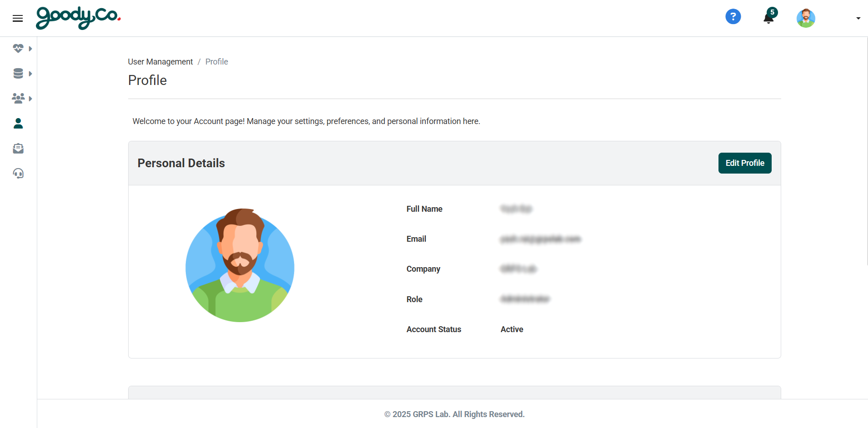Select the Profile breadcrumb item

216,61
